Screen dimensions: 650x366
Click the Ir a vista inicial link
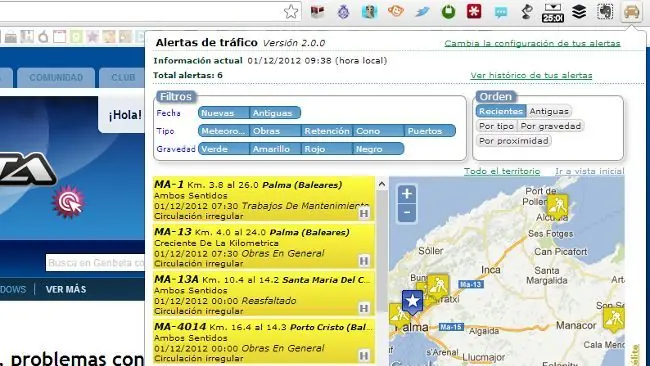589,171
